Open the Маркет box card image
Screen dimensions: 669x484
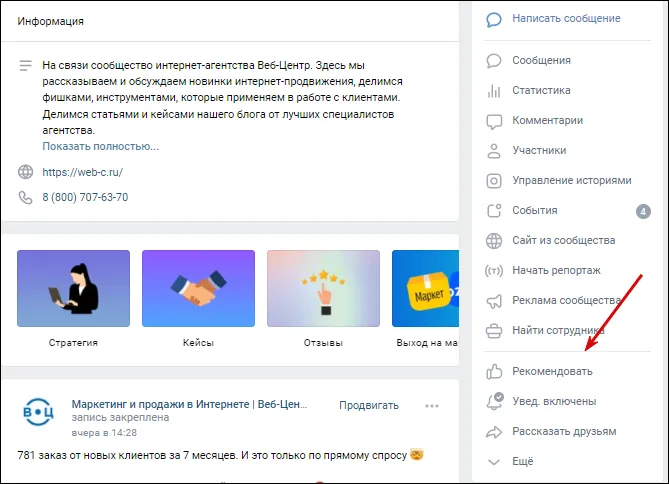click(x=425, y=289)
